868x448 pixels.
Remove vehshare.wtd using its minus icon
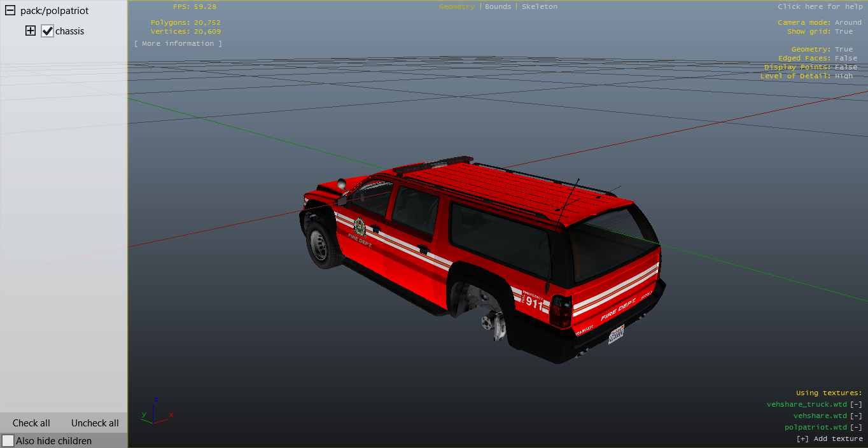point(857,416)
